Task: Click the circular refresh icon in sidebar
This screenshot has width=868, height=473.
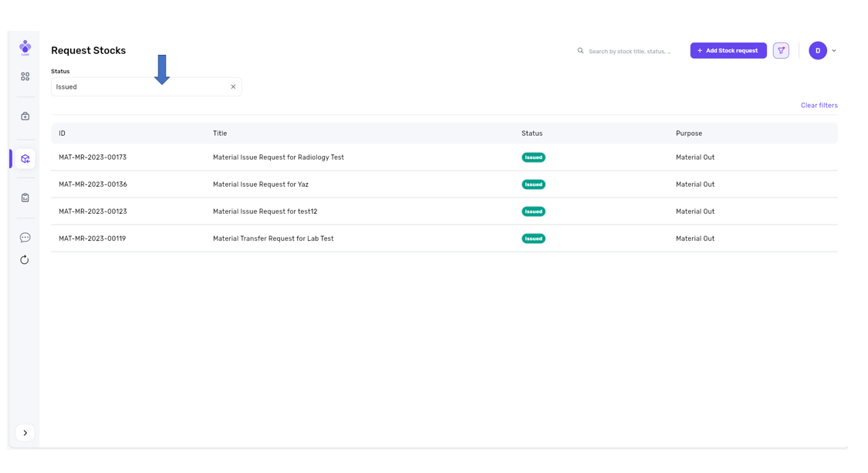Action: (25, 260)
